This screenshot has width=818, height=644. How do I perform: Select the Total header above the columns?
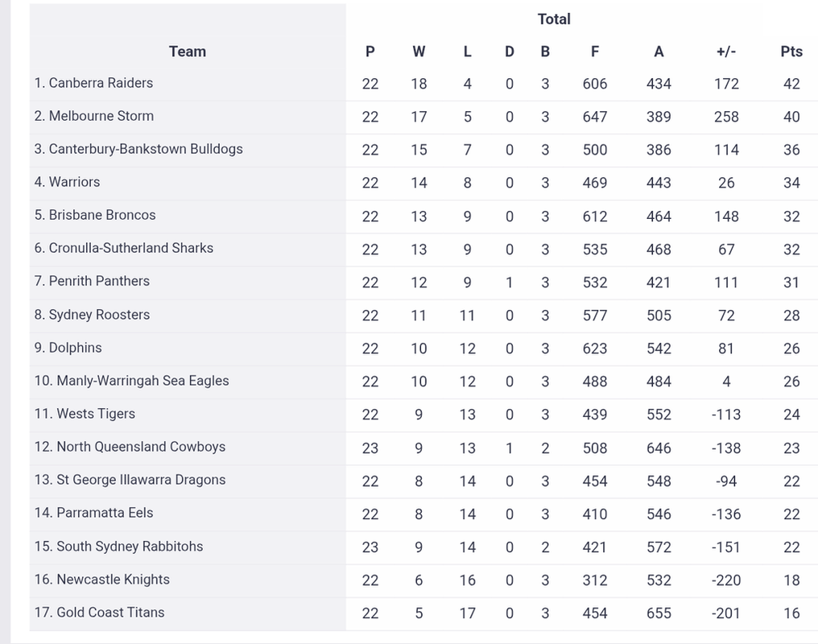pyautogui.click(x=554, y=19)
